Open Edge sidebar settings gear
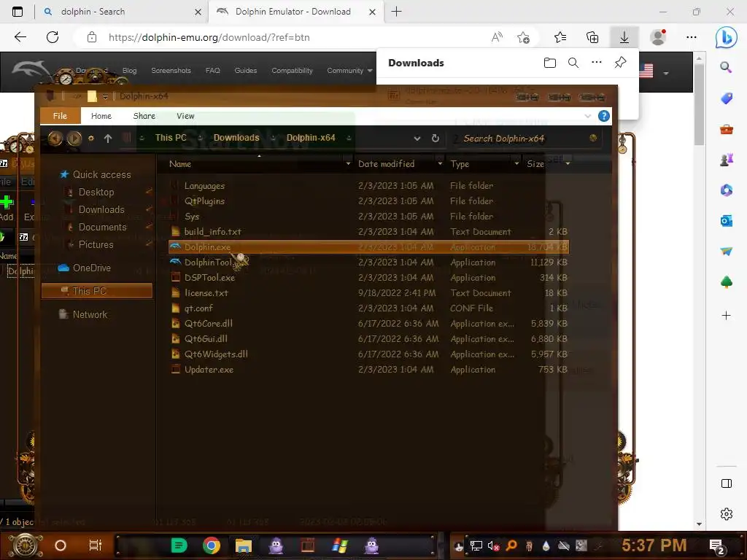The image size is (747, 560). [726, 514]
